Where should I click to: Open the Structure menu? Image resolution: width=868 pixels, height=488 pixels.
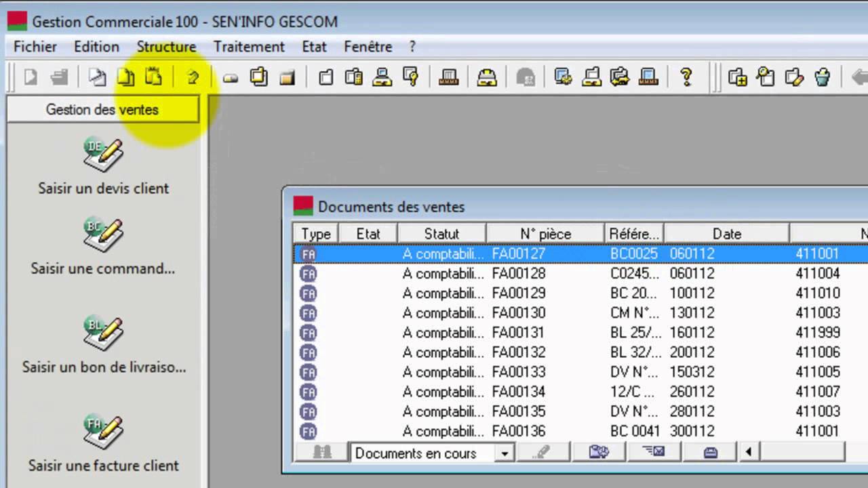click(x=166, y=47)
